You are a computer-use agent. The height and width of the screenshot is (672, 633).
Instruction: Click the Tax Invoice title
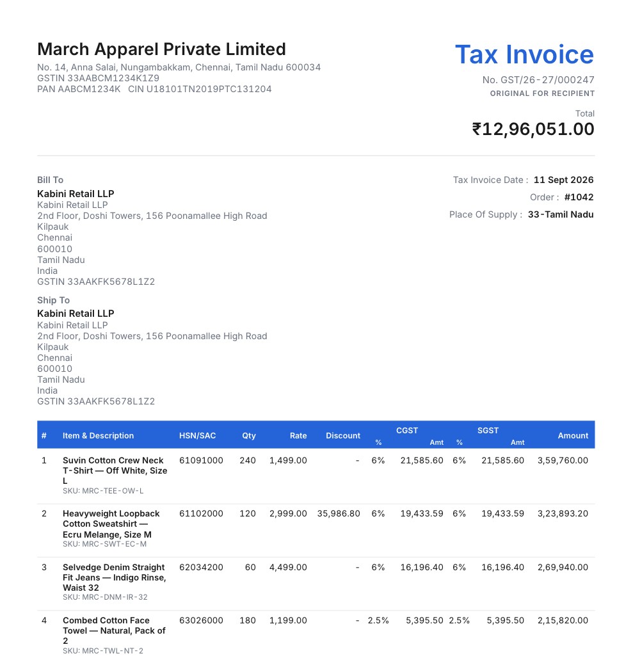[x=524, y=54]
